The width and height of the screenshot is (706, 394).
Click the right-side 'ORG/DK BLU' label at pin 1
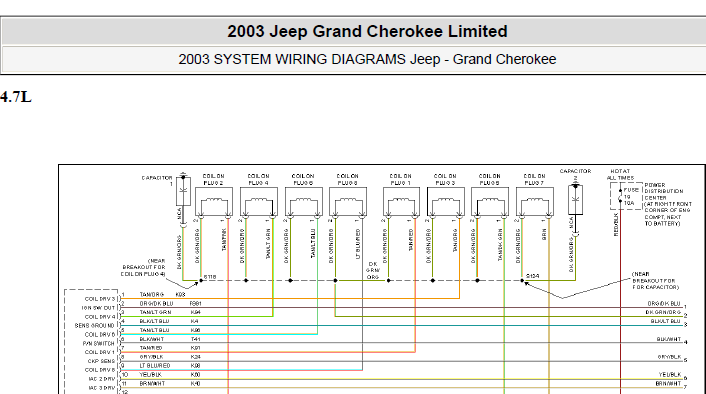(x=664, y=303)
